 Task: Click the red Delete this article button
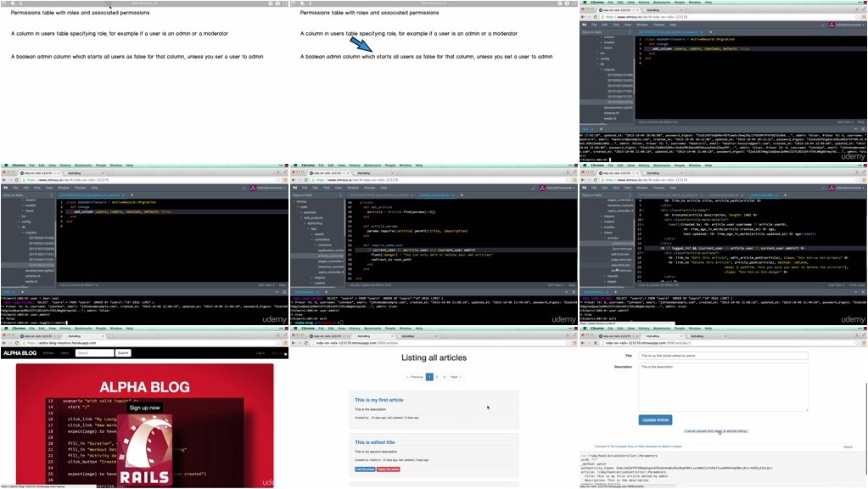tap(388, 469)
